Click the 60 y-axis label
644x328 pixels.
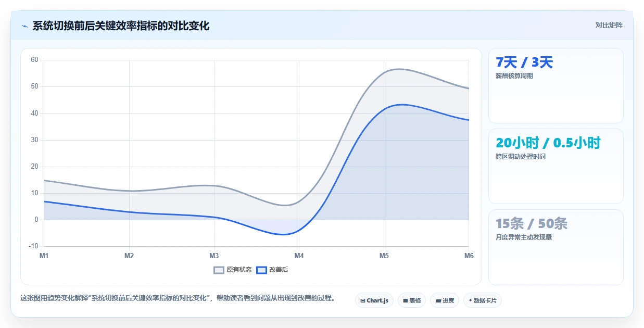coord(34,60)
